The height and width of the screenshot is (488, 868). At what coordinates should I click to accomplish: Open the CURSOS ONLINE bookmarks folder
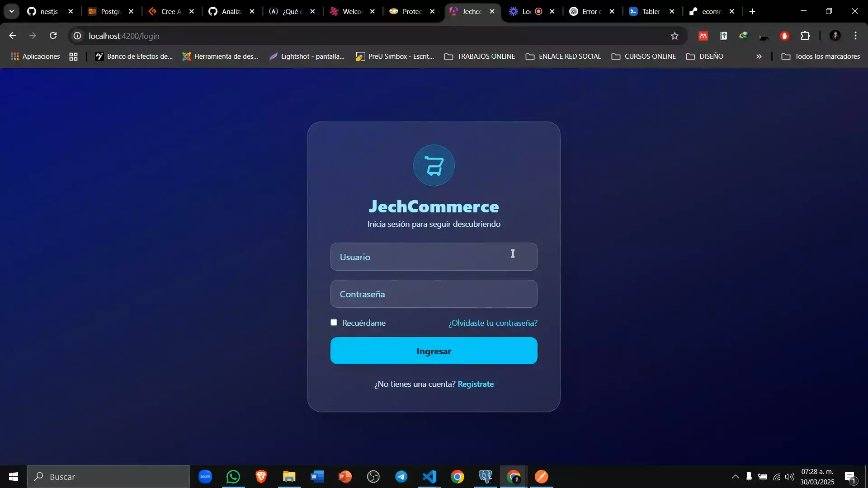[x=643, y=56]
